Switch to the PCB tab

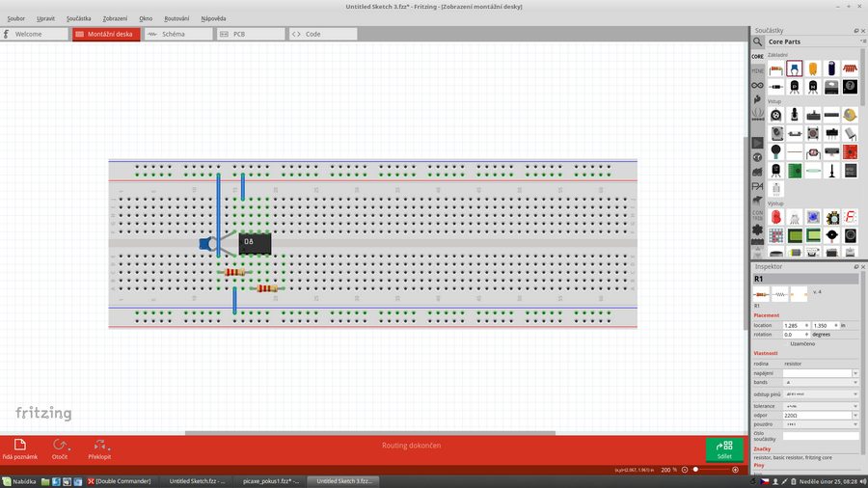(x=251, y=34)
